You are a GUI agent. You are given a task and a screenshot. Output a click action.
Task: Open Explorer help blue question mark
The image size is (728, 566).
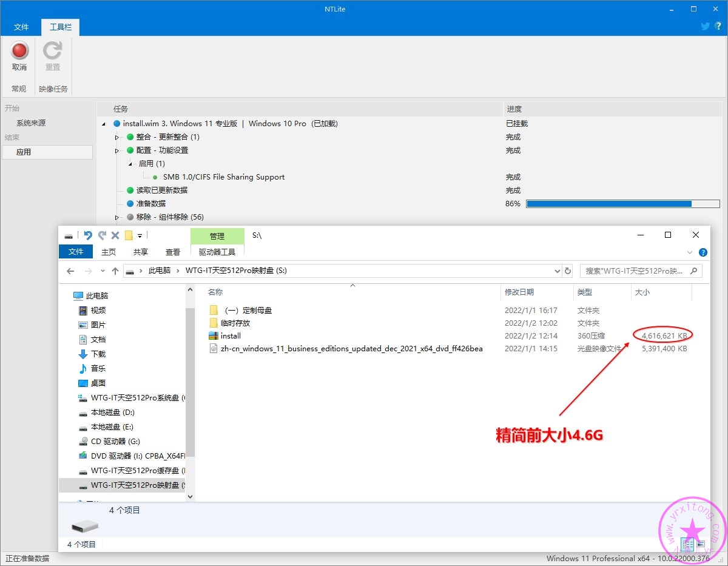pyautogui.click(x=703, y=252)
